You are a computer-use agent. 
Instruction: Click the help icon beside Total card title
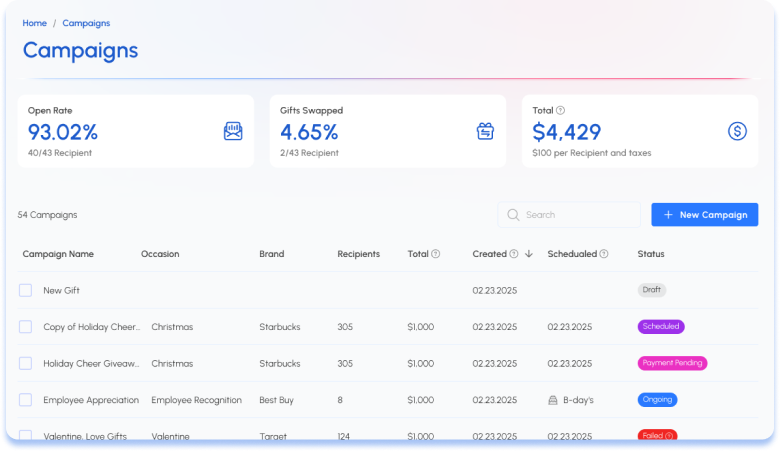[x=561, y=110]
